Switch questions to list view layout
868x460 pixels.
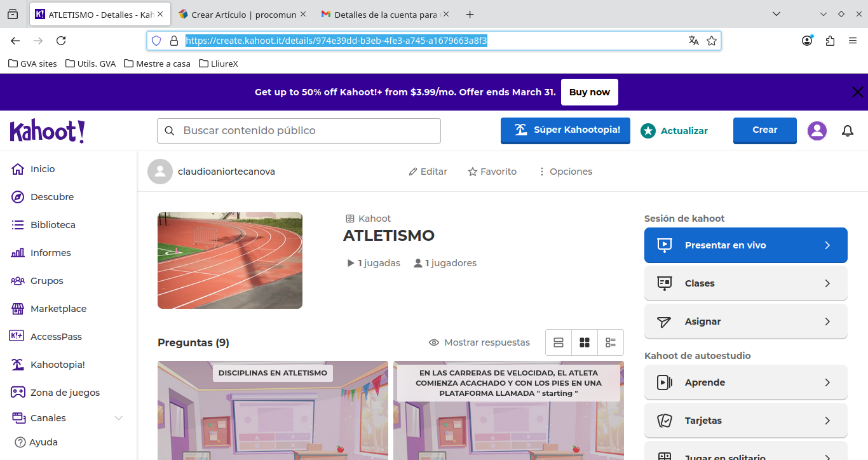tap(559, 342)
